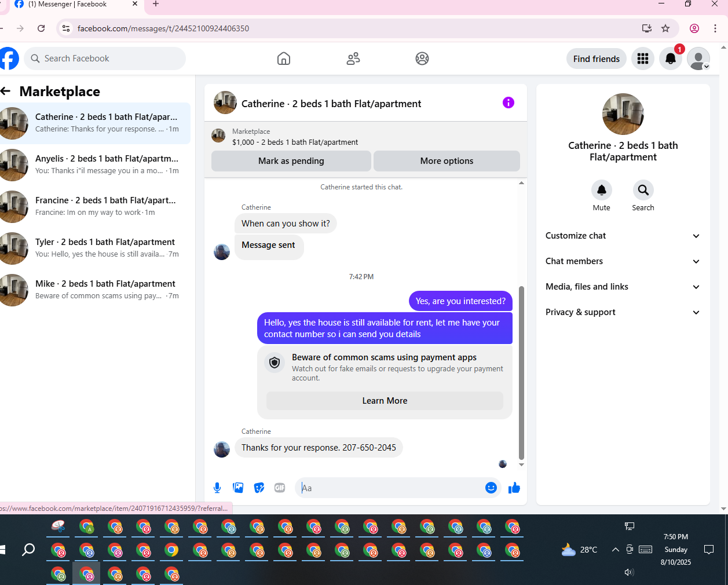The image size is (728, 585).
Task: Send a thumbs-up like
Action: (x=514, y=488)
